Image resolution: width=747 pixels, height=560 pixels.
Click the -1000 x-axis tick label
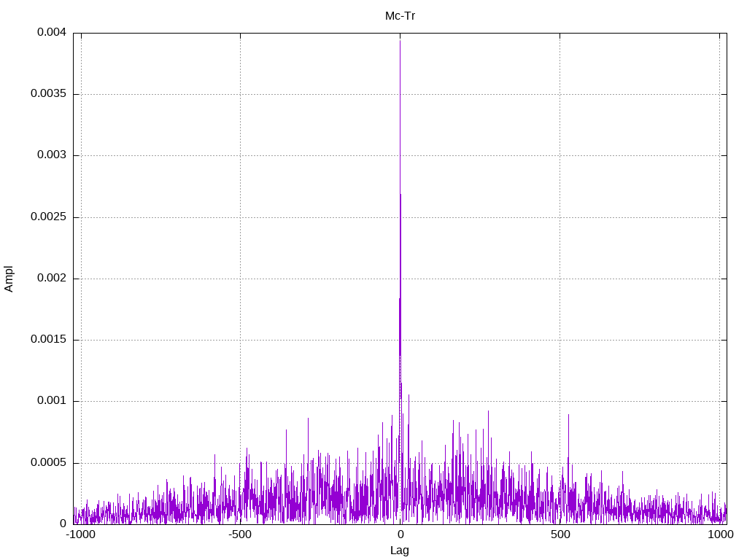coord(80,534)
